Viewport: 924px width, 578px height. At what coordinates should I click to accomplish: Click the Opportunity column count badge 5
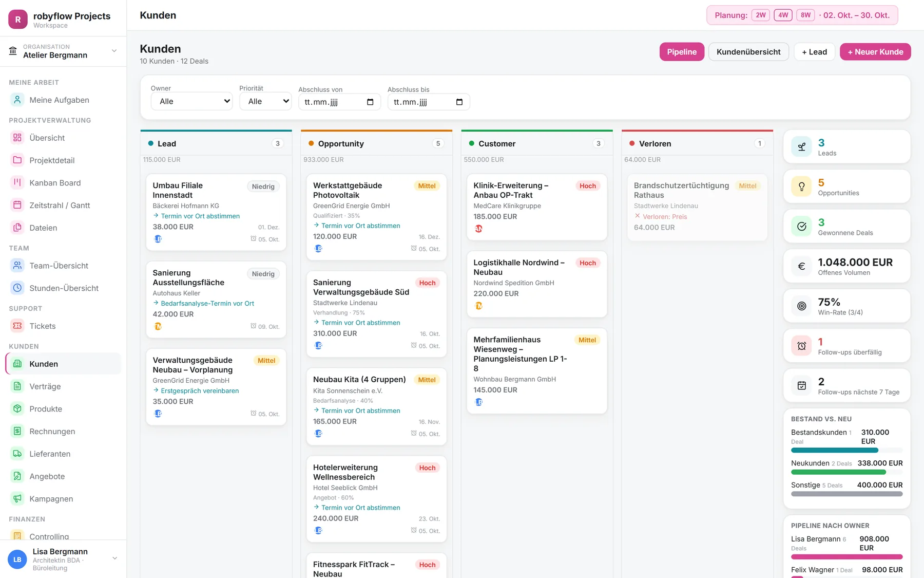click(x=438, y=143)
